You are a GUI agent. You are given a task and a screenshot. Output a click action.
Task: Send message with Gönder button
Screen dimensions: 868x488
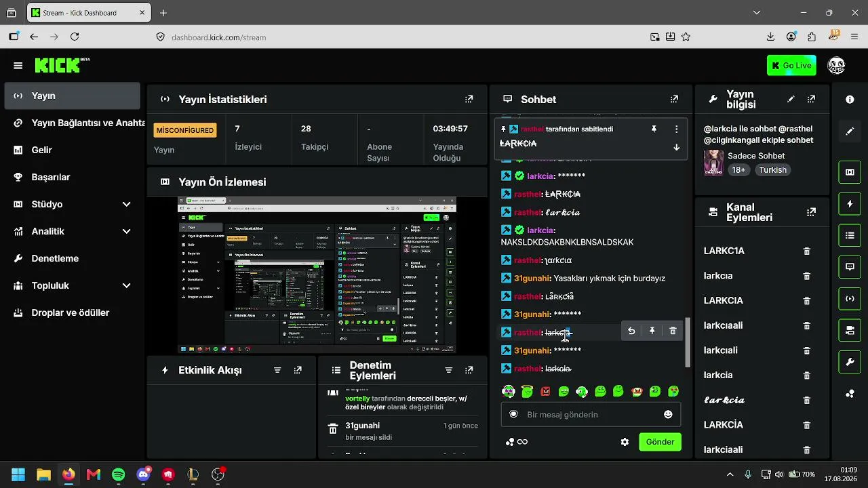660,442
